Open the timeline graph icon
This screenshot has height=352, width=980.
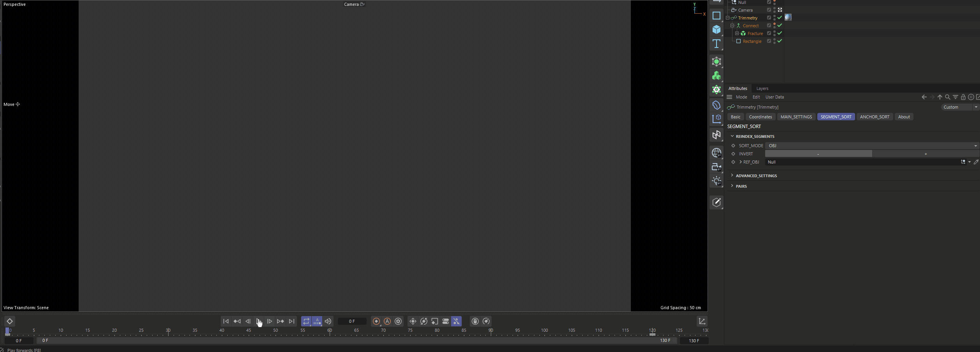[702, 321]
